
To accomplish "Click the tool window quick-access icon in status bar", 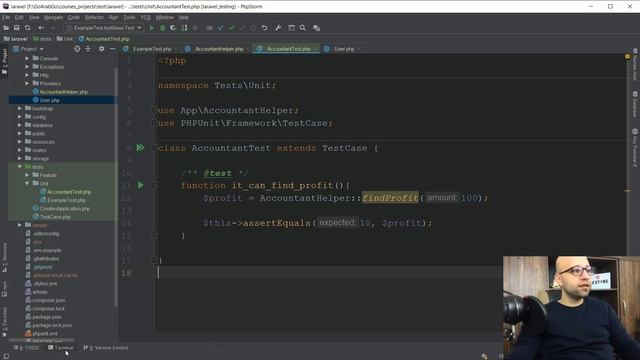I will pos(6,356).
